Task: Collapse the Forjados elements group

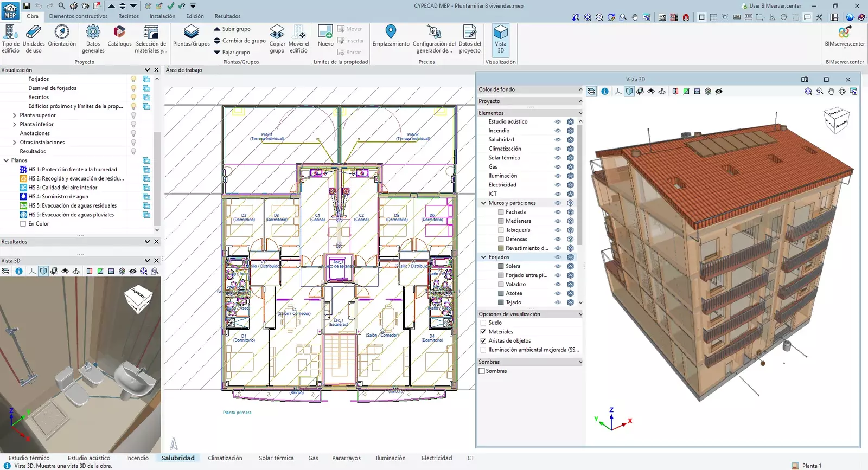Action: click(483, 257)
